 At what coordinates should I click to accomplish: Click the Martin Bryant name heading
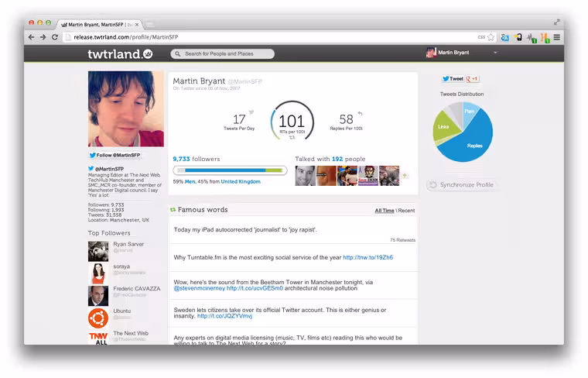coord(199,81)
